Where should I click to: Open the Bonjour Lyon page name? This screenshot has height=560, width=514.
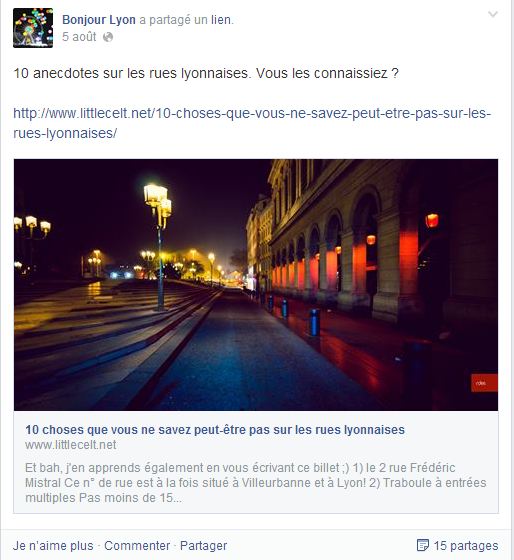click(x=99, y=20)
